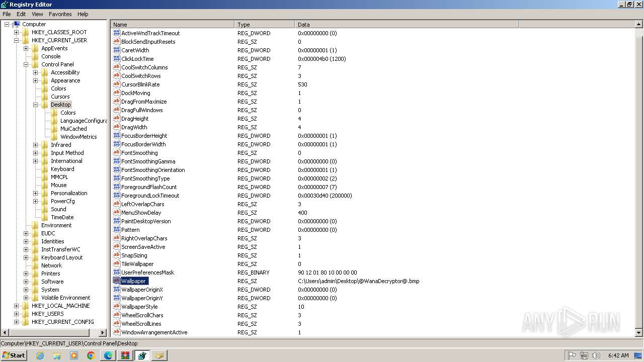Launch Microsoft Edge from the taskbar
The image size is (644, 362).
pos(108,355)
